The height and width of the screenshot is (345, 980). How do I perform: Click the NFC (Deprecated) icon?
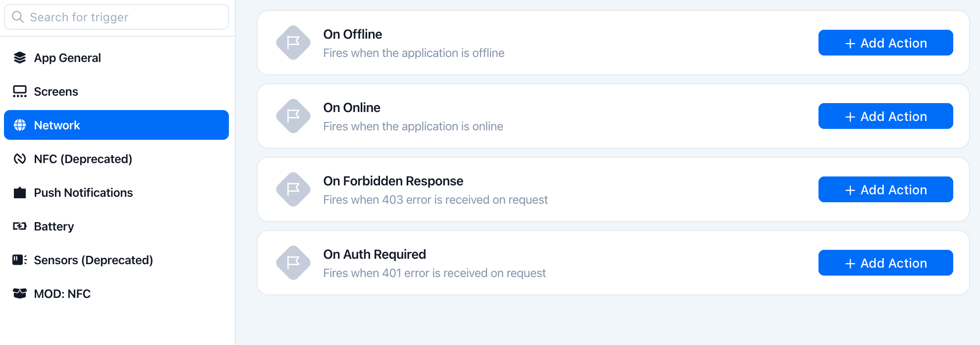point(20,159)
